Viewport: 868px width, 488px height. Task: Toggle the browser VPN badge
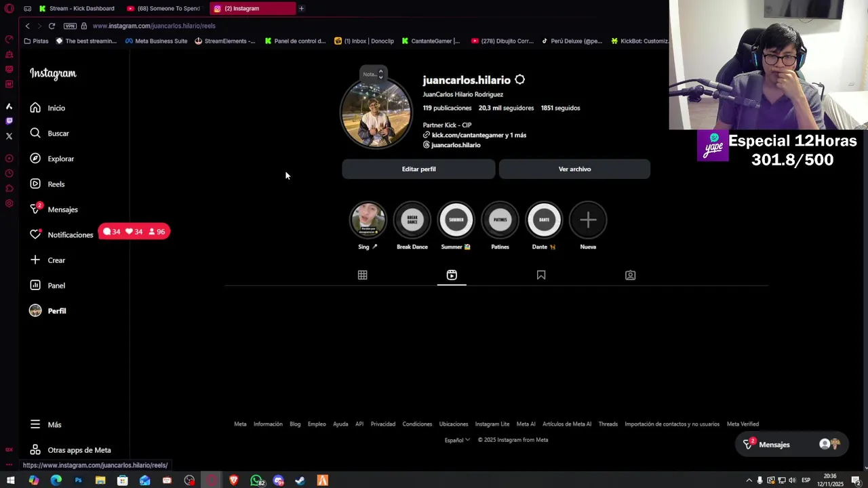(x=70, y=26)
